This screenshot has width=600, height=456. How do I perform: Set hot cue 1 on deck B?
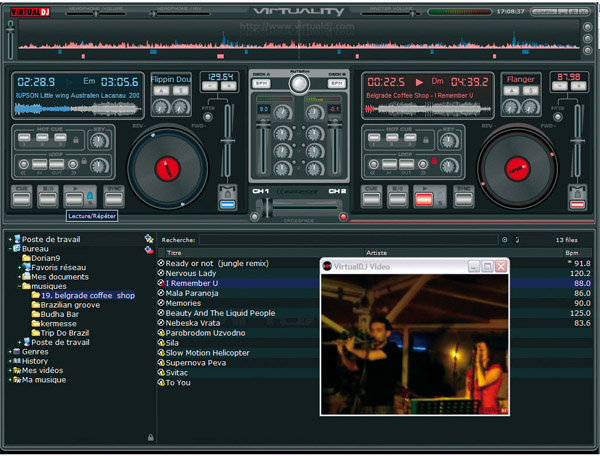tap(374, 137)
